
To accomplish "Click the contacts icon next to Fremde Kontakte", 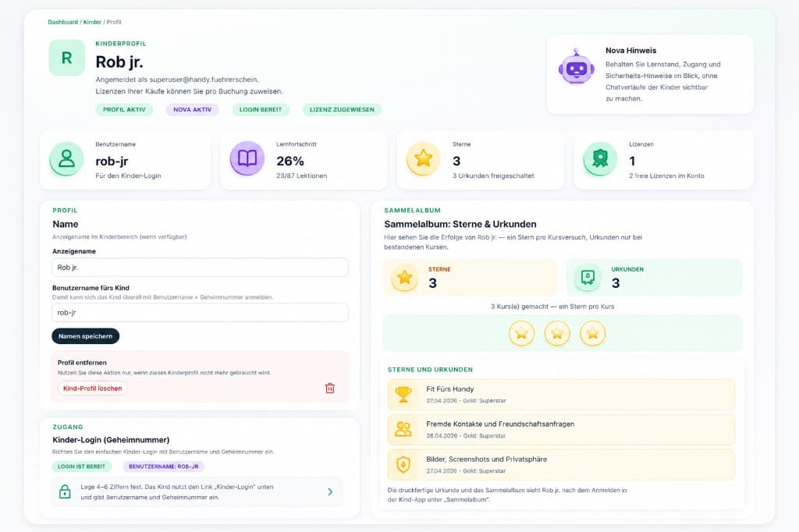I will [x=403, y=429].
